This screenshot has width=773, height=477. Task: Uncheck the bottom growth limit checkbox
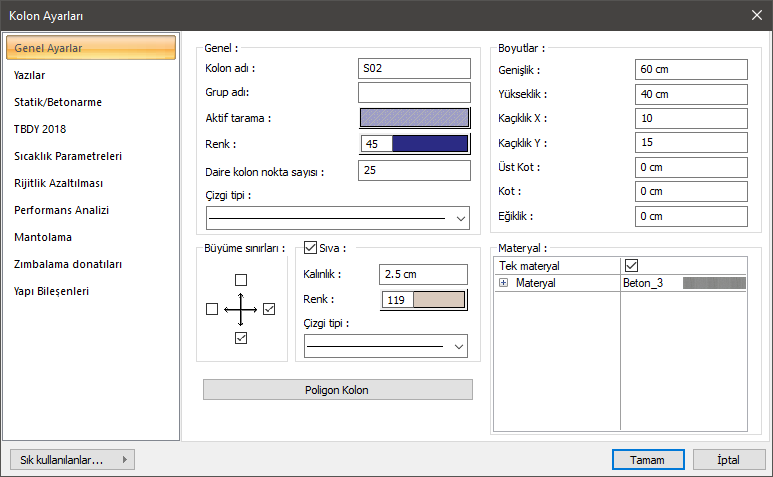coord(240,339)
